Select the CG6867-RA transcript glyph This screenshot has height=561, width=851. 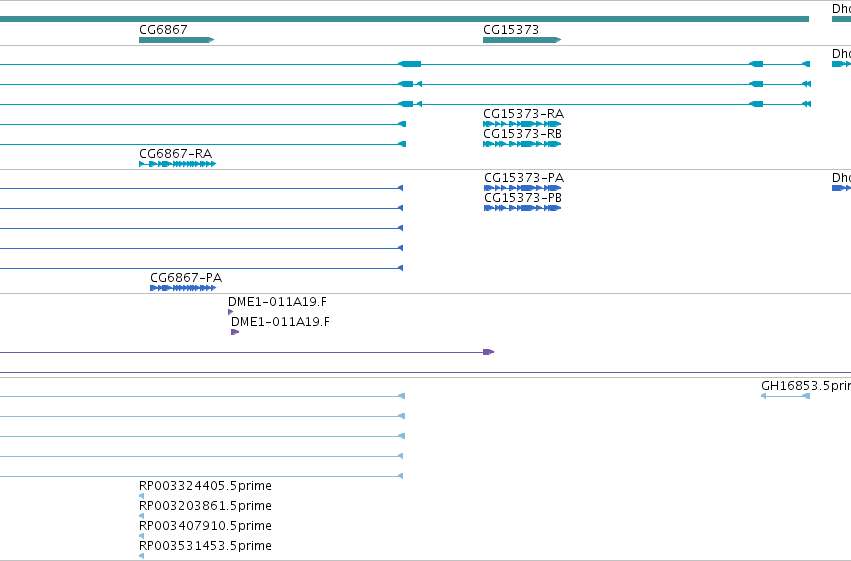(x=177, y=164)
